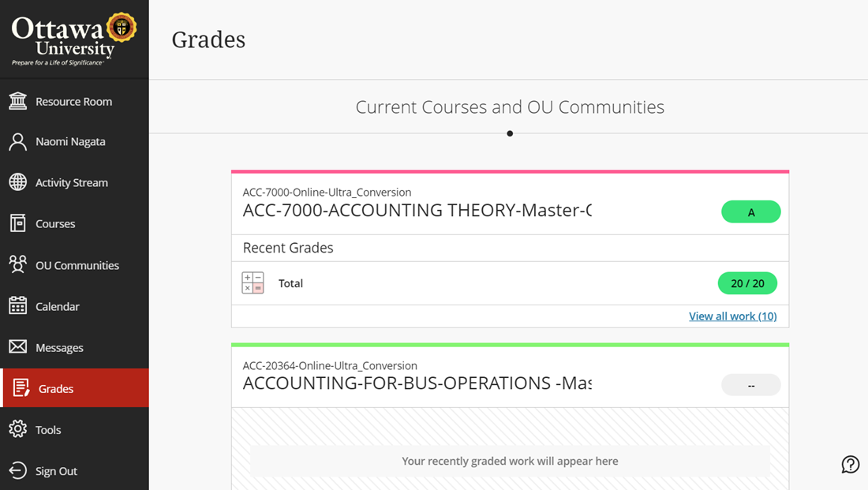Click the Activity Stream globe icon
The width and height of the screenshot is (868, 490).
pos(17,182)
